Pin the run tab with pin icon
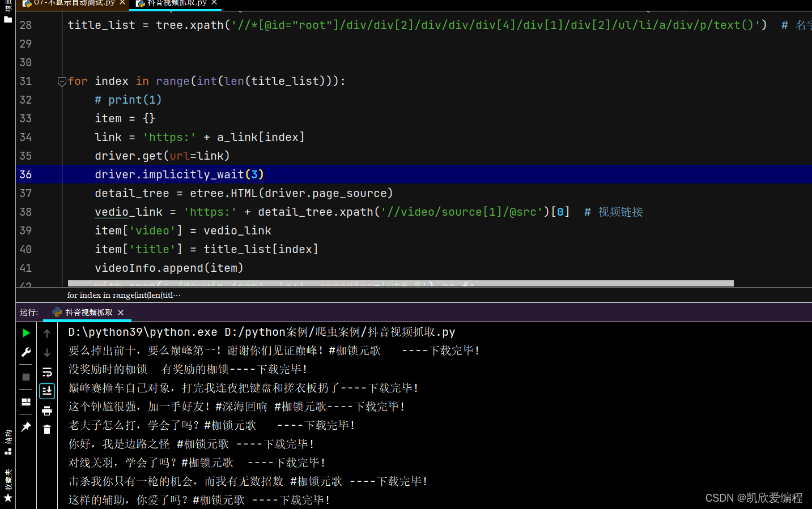Viewport: 812px width, 509px height. pyautogui.click(x=26, y=427)
